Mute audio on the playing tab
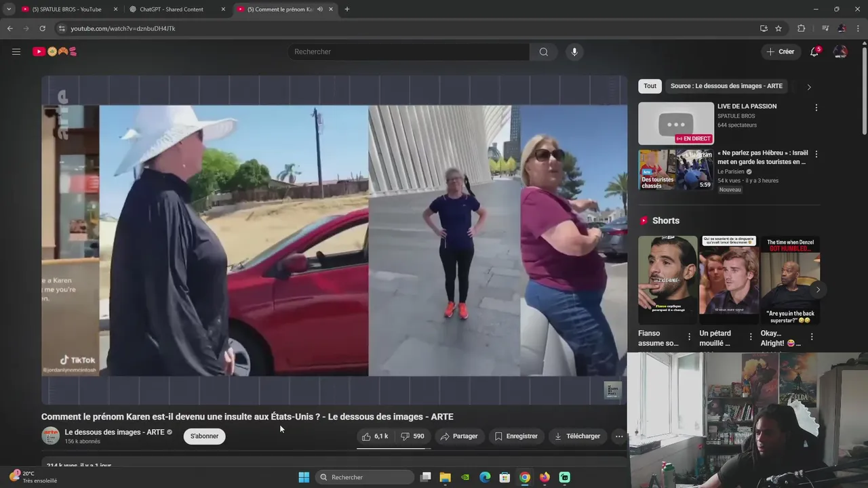 pyautogui.click(x=319, y=9)
